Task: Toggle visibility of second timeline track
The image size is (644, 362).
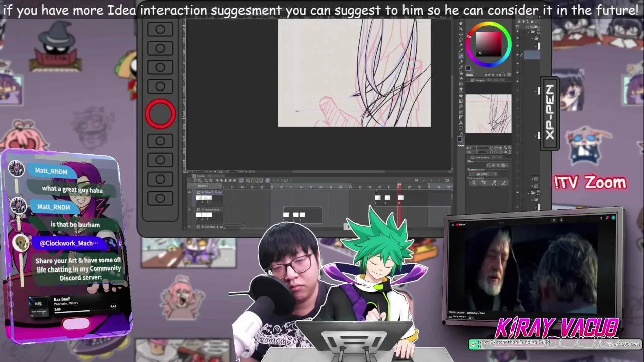Action: click(189, 210)
